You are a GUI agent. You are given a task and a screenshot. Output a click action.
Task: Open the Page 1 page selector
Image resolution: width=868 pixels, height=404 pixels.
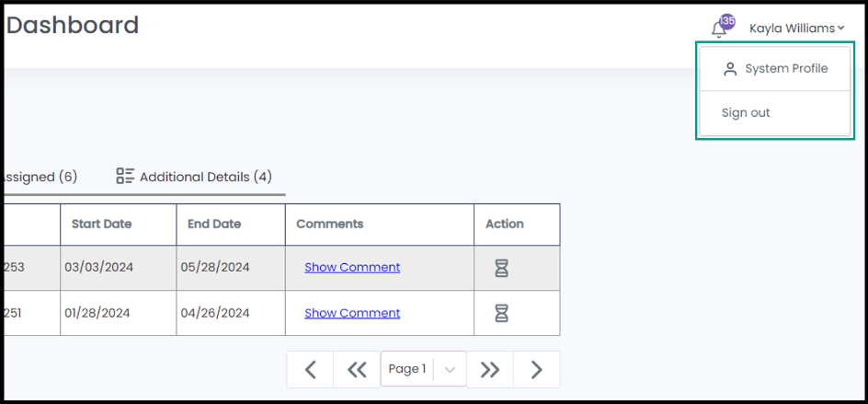[407, 369]
